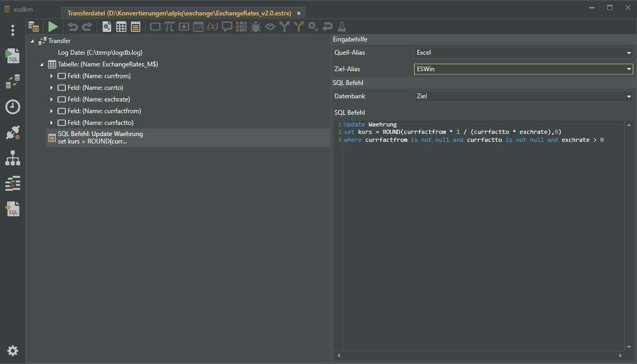Select the Transfer root row
The height and width of the screenshot is (364, 637).
[60, 41]
